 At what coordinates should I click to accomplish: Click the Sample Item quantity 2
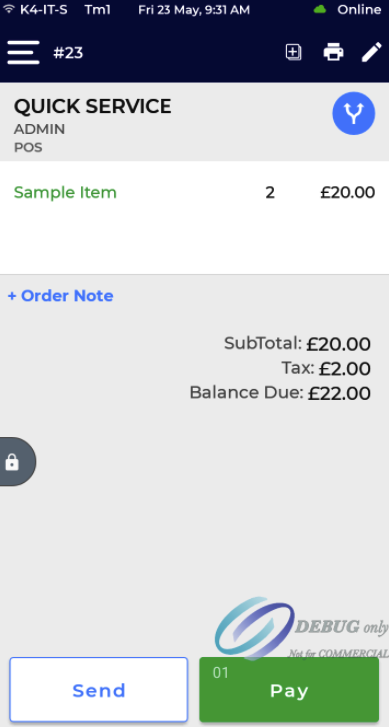point(270,193)
